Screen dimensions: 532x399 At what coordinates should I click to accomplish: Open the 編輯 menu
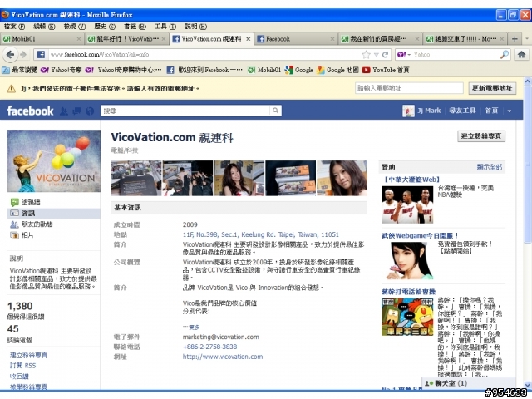tap(44, 27)
